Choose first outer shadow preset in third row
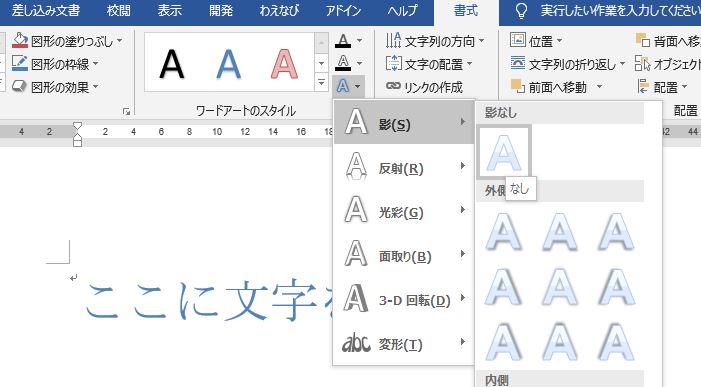This screenshot has height=387, width=701. coord(504,342)
